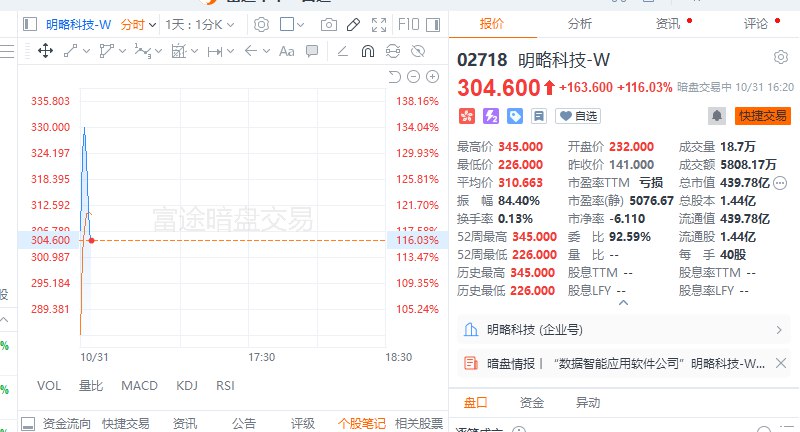800x432 pixels.
Task: Open the 1天:1分K period dropdown
Action: 199,24
